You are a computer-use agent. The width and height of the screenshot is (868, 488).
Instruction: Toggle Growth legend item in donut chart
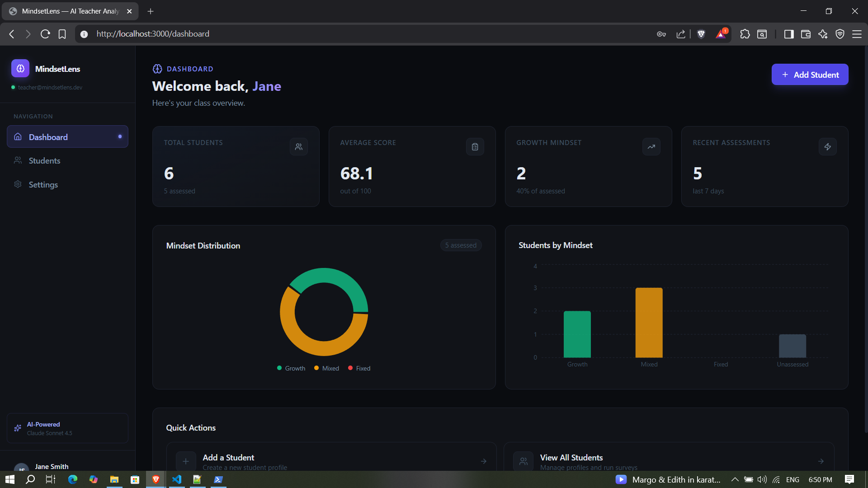291,368
